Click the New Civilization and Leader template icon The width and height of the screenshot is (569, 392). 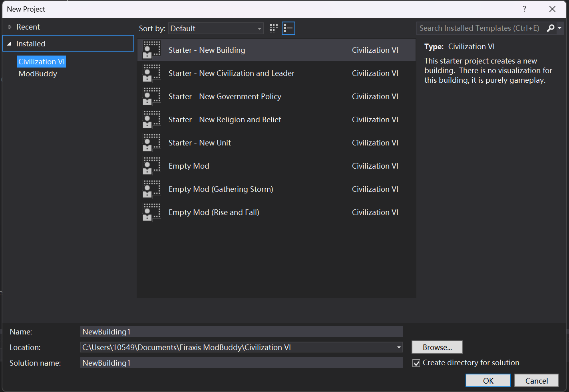[151, 74]
